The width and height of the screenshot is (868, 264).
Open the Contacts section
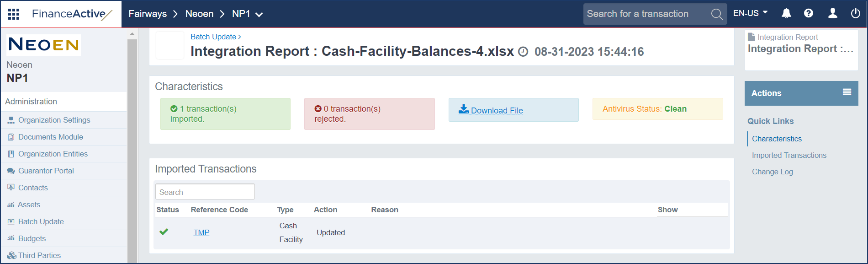click(32, 187)
